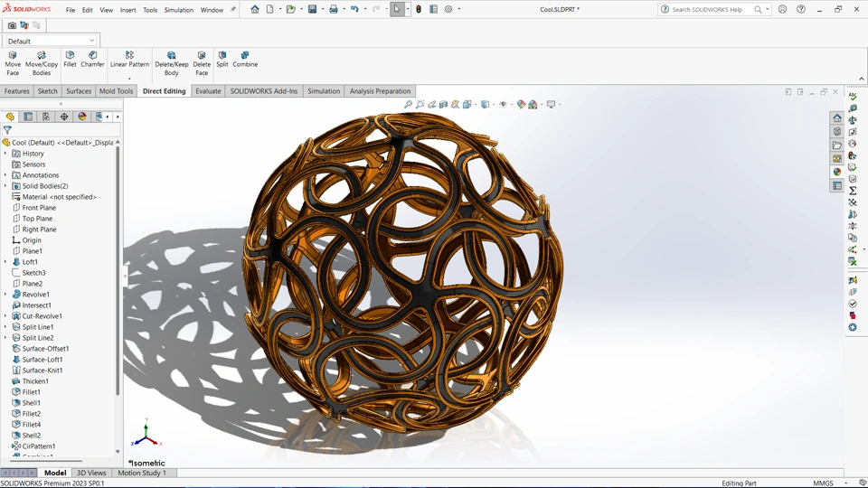Choose the Combine bodies tool

coord(245,56)
